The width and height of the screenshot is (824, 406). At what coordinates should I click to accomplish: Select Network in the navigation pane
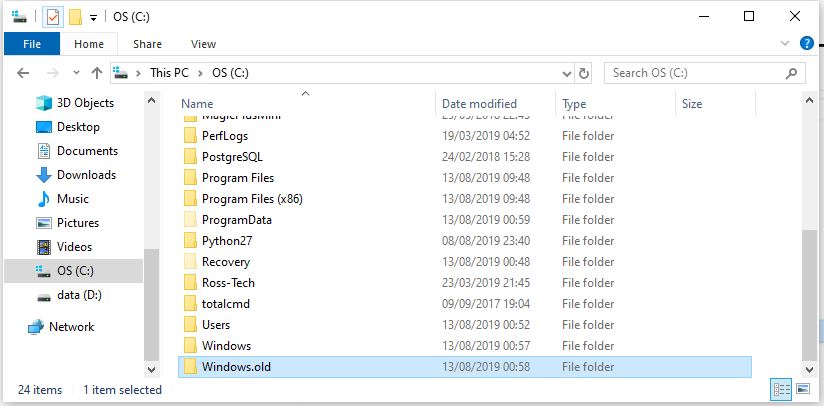click(61, 327)
